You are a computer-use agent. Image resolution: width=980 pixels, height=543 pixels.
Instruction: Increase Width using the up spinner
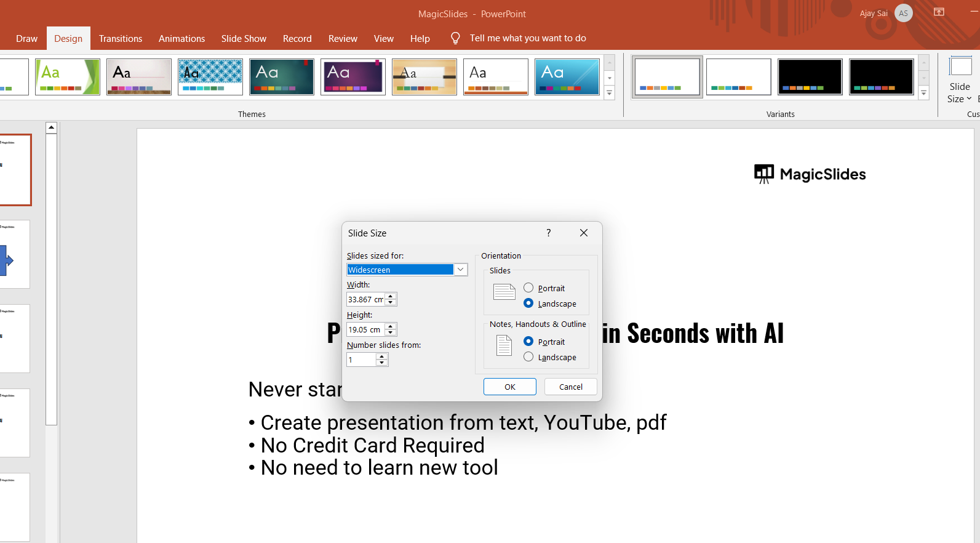(x=391, y=296)
